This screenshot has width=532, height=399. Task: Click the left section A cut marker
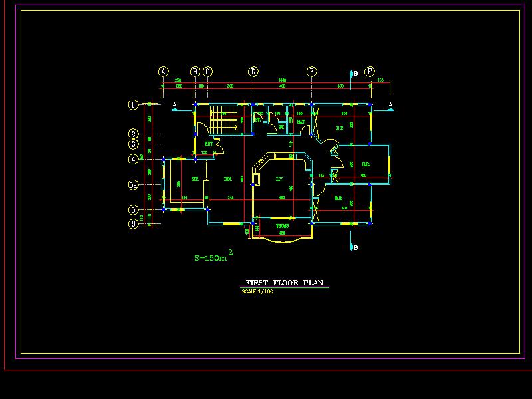pos(174,105)
